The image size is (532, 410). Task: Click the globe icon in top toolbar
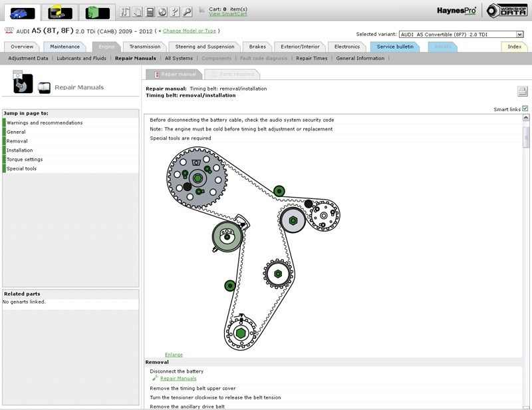tap(162, 12)
